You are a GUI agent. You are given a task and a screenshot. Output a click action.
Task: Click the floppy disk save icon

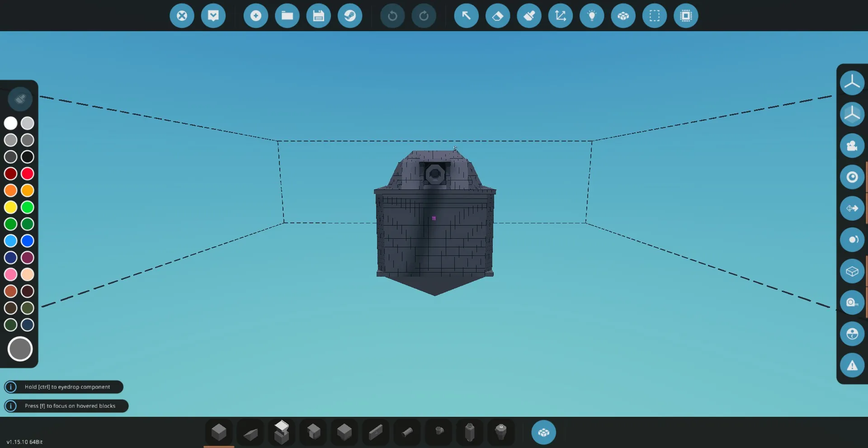pyautogui.click(x=318, y=16)
